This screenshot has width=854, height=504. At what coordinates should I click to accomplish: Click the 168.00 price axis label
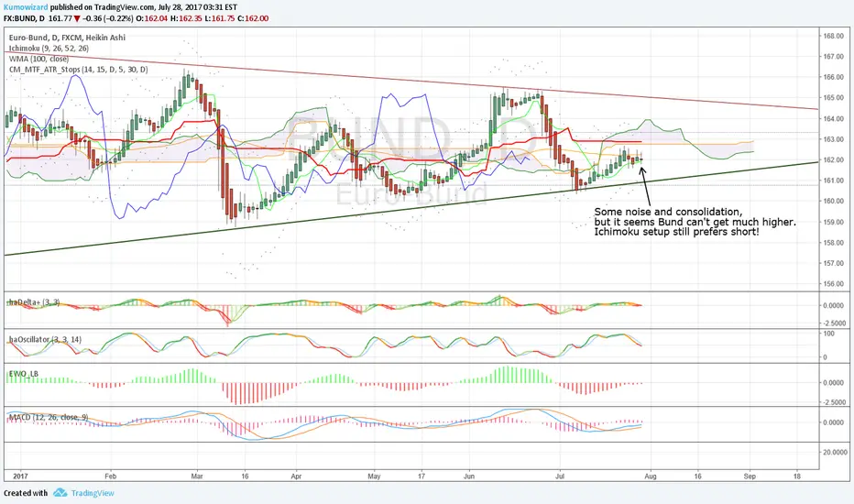click(833, 36)
